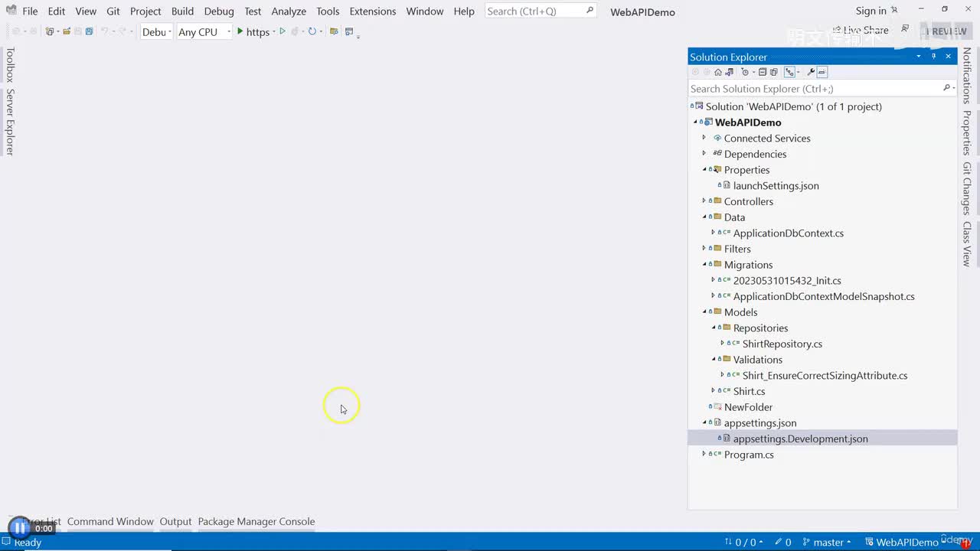Viewport: 980px width, 551px height.
Task: Open the Git Changes side tab
Action: [x=967, y=188]
